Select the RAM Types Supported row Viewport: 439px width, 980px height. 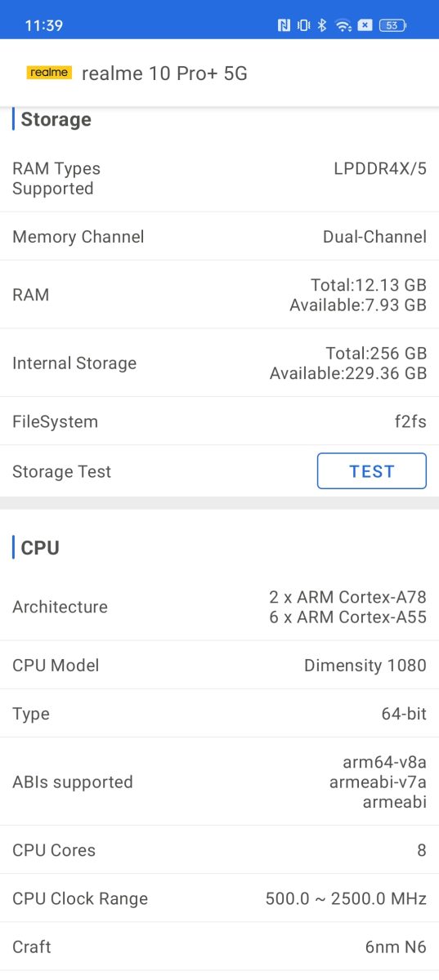click(219, 178)
